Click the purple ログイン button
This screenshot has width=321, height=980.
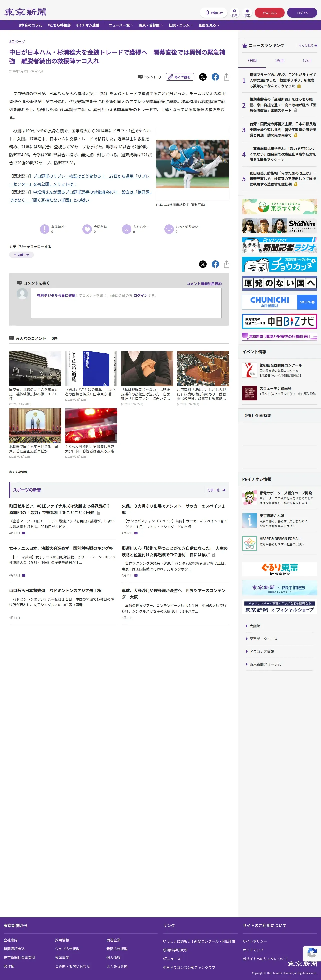(x=302, y=13)
